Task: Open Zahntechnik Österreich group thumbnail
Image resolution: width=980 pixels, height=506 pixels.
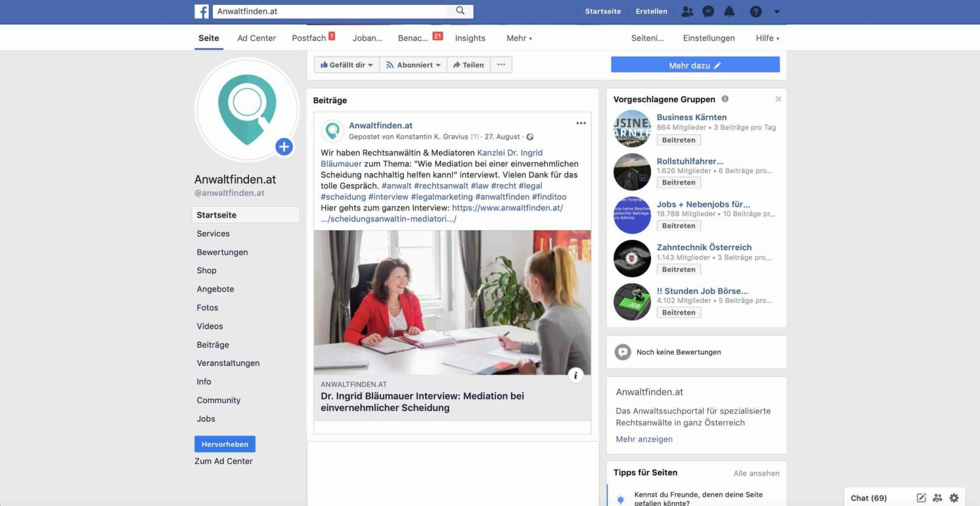Action: (632, 258)
